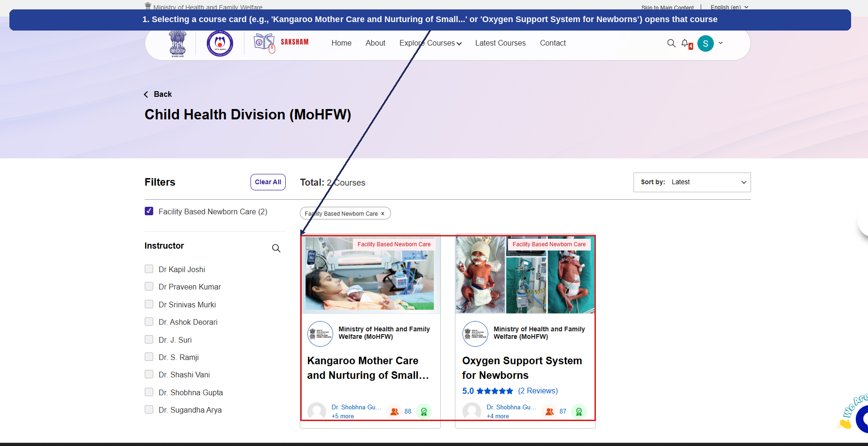Viewport: 868px width, 446px height.
Task: Click MoHFW logo on Oxygen course card
Action: tap(475, 334)
